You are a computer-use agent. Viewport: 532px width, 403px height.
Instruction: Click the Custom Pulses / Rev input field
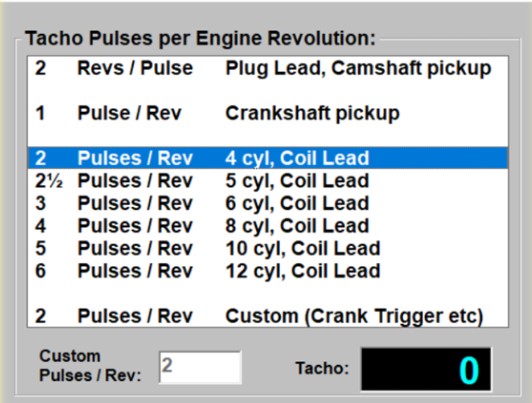pyautogui.click(x=200, y=367)
